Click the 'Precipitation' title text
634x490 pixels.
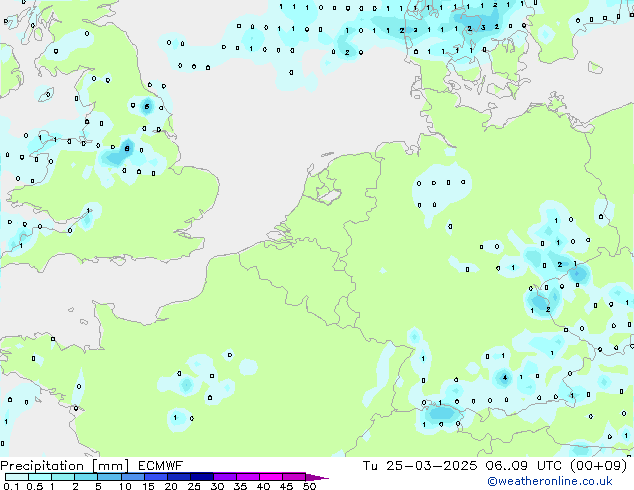pos(42,466)
